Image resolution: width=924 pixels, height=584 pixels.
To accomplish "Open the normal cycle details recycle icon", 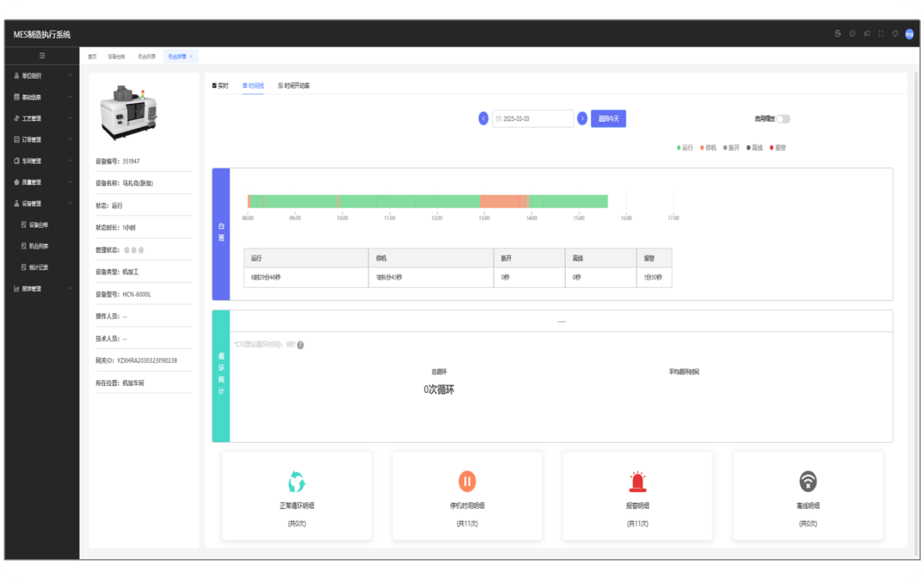I will [297, 482].
